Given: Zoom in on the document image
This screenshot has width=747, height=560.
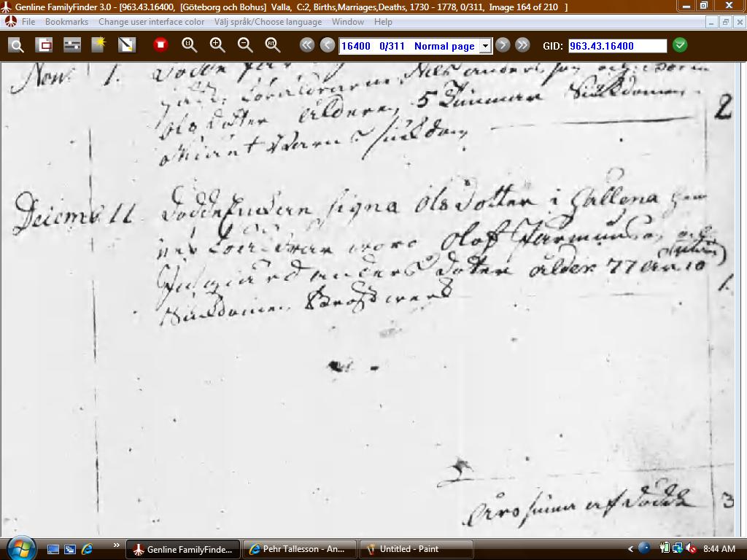Looking at the screenshot, I should click(217, 45).
